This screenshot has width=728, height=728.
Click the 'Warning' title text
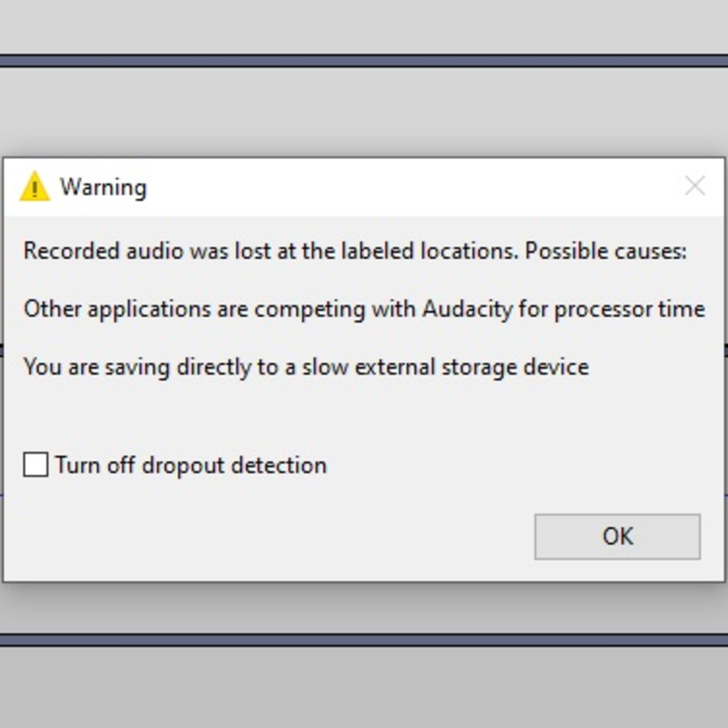[103, 187]
